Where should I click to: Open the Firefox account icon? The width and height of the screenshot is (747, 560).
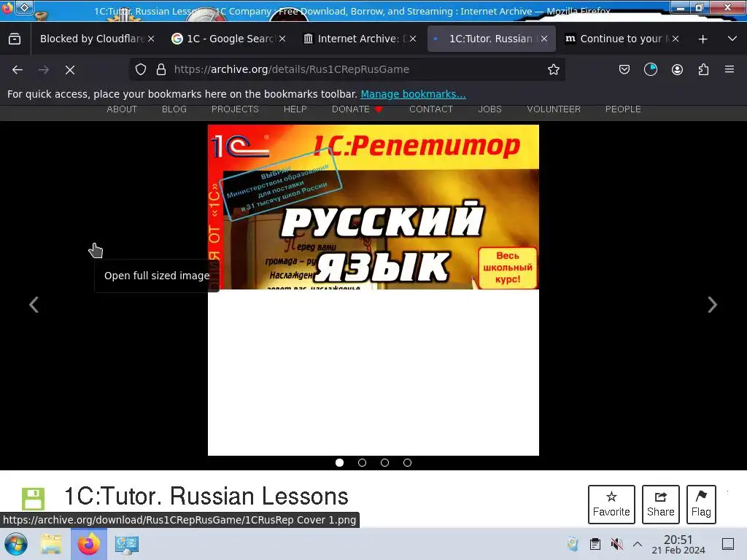[677, 69]
